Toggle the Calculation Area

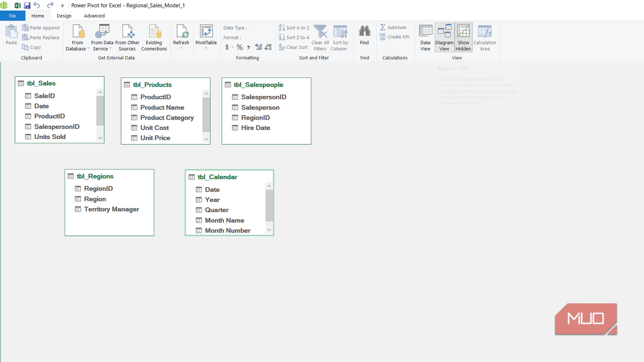[x=485, y=38]
